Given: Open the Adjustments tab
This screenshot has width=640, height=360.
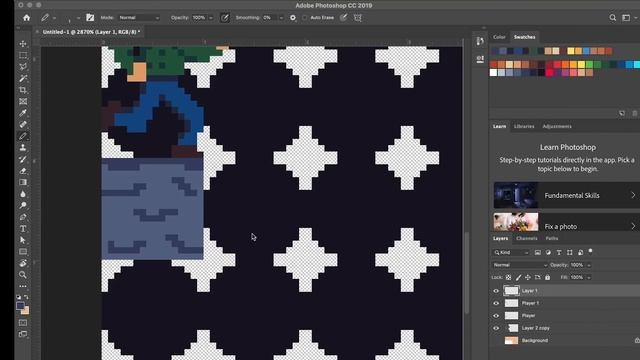Looking at the screenshot, I should coord(557,127).
